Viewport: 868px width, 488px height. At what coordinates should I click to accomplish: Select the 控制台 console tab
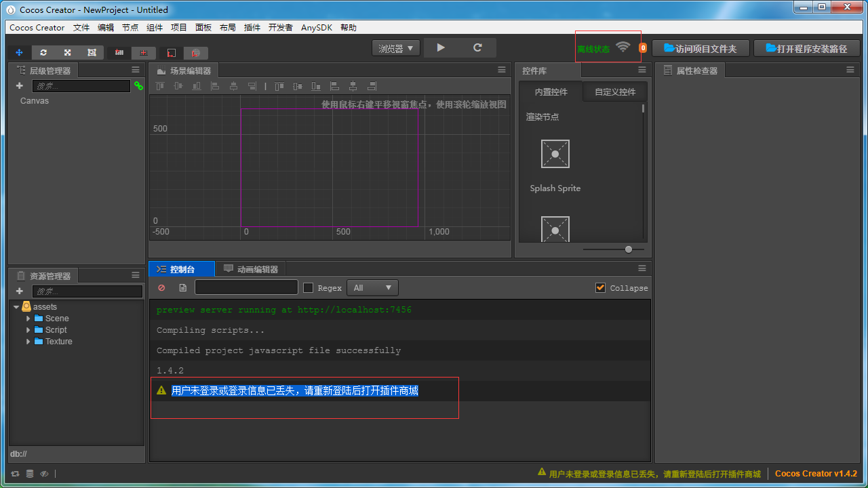(182, 269)
